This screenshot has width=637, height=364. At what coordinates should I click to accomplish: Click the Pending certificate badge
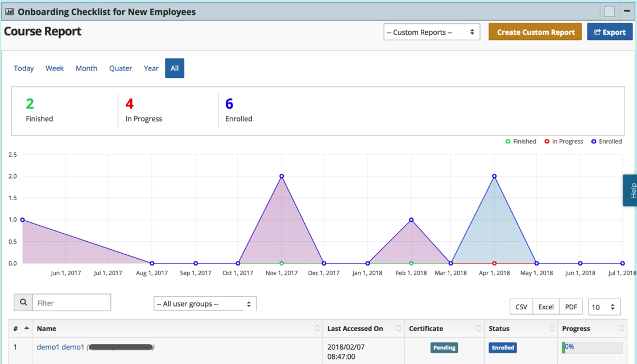click(x=444, y=348)
